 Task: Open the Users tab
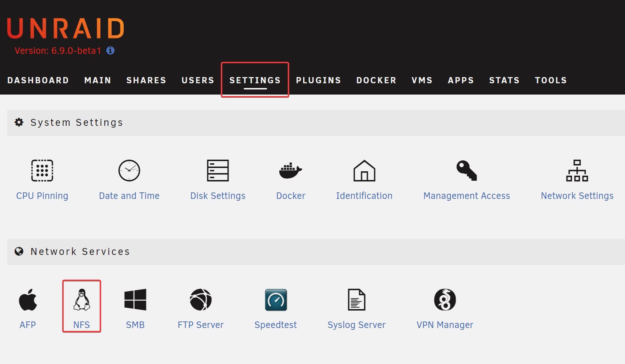point(198,80)
